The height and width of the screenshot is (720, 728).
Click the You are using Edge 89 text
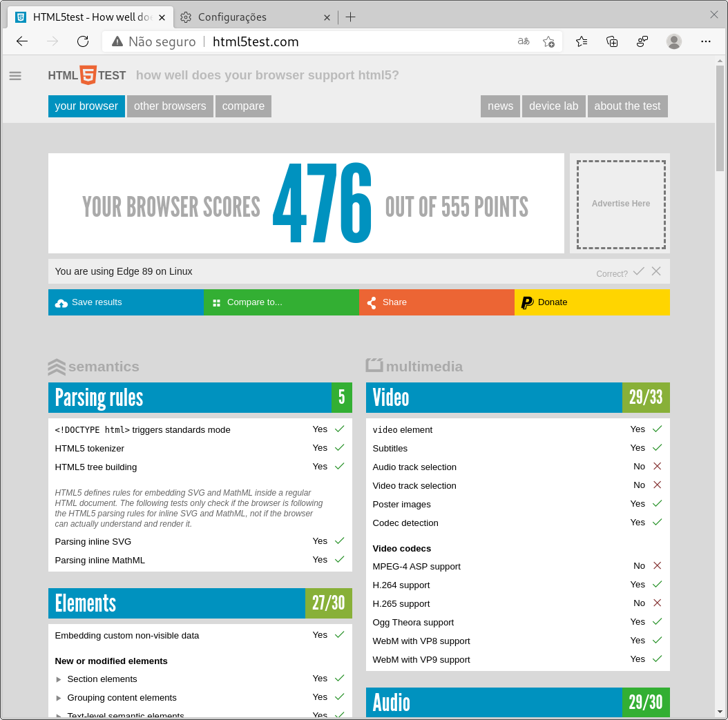[124, 271]
